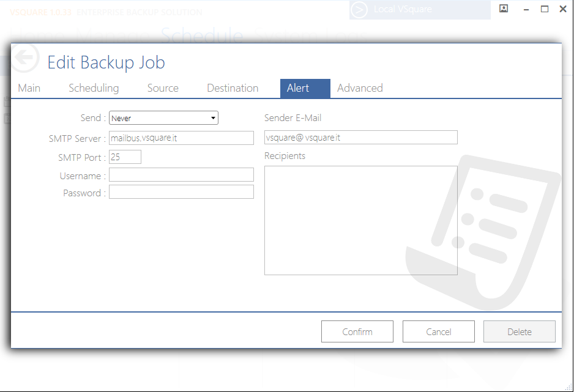This screenshot has height=392, width=574.
Task: Open the Scheduling tab
Action: click(x=94, y=88)
